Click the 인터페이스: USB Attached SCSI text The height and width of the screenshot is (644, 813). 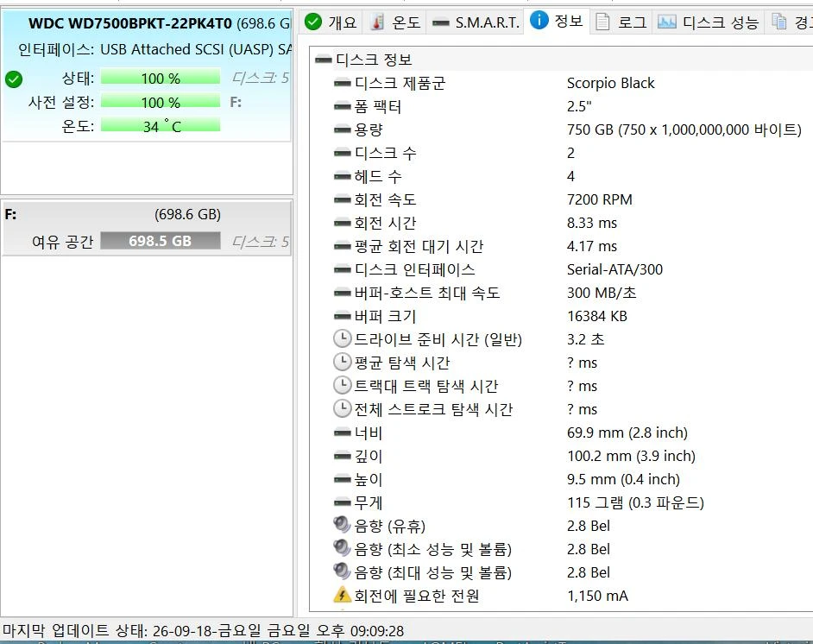[154, 49]
